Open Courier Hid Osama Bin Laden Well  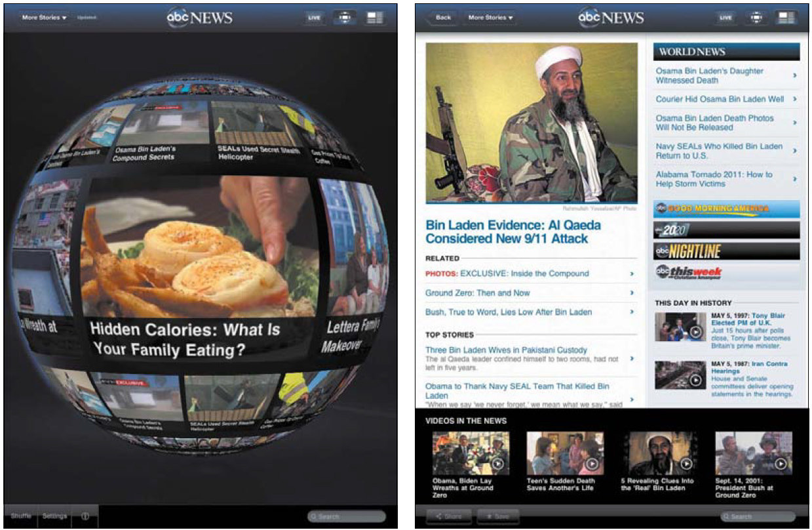(720, 99)
